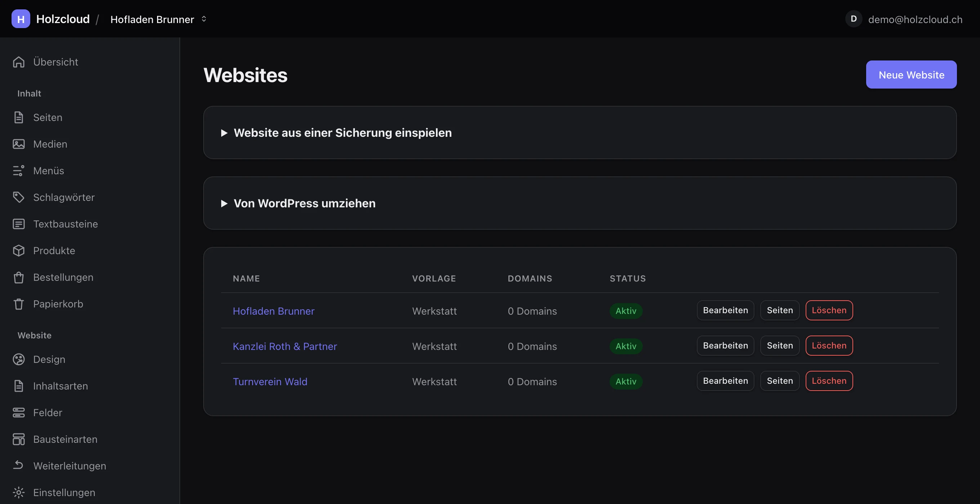Open Weiterleitungen in sidebar

pos(90,465)
